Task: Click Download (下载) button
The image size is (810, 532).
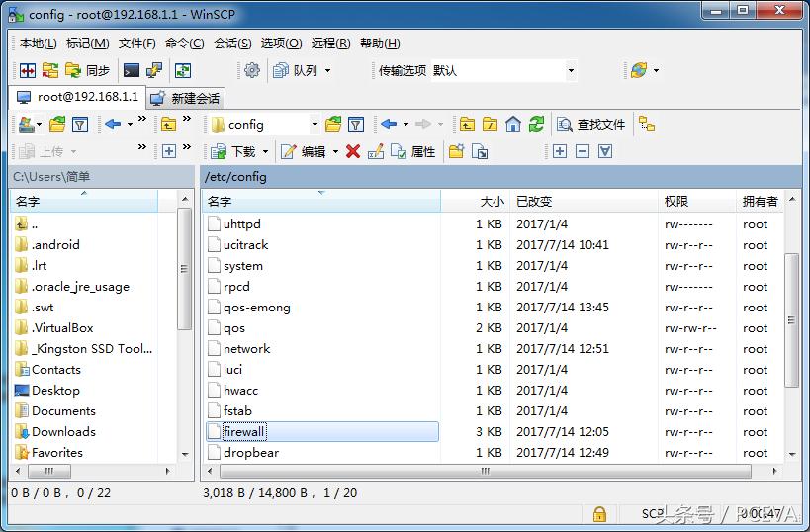Action: pyautogui.click(x=233, y=151)
